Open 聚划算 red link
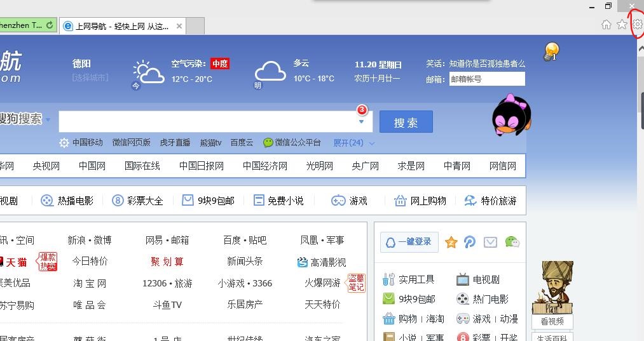The image size is (644, 341). coord(167,262)
